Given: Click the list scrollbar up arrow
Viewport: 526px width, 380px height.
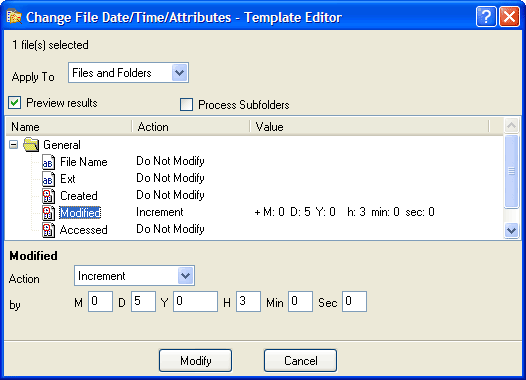Looking at the screenshot, I should tap(512, 126).
